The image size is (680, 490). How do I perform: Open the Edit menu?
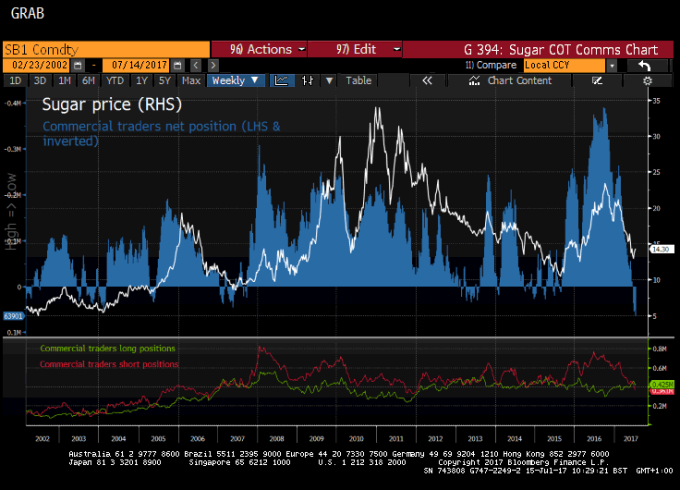coord(355,49)
